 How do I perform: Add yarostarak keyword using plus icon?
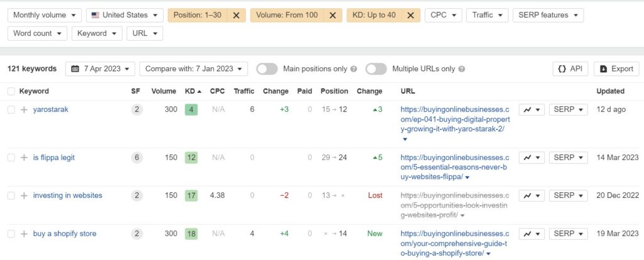[x=25, y=110]
